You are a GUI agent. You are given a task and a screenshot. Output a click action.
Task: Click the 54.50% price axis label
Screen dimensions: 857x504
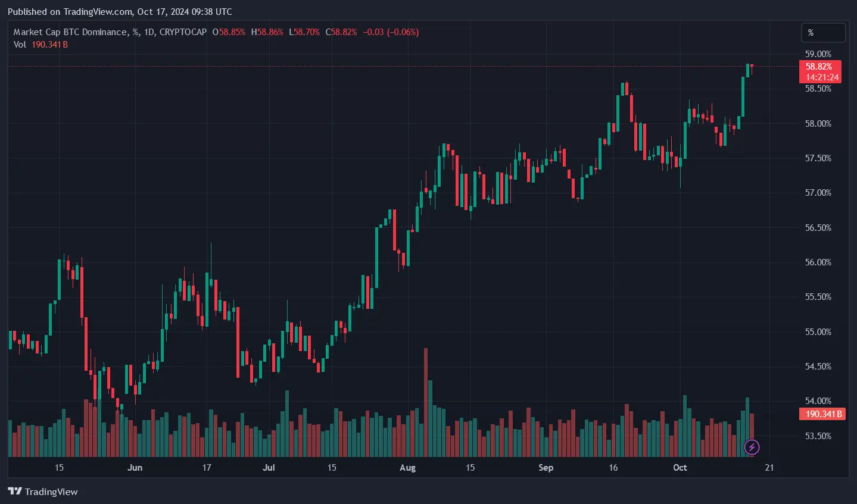point(818,367)
